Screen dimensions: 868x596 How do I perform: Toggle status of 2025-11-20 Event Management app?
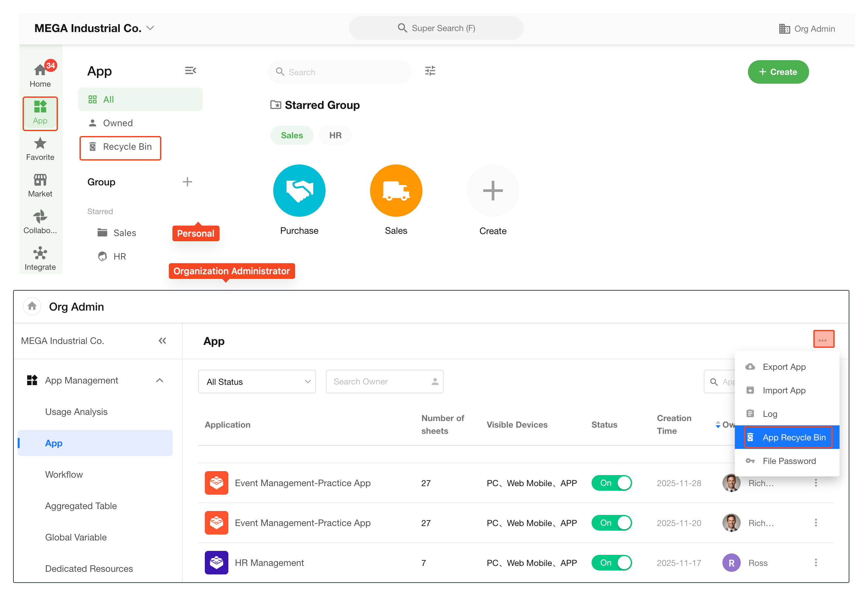[611, 523]
